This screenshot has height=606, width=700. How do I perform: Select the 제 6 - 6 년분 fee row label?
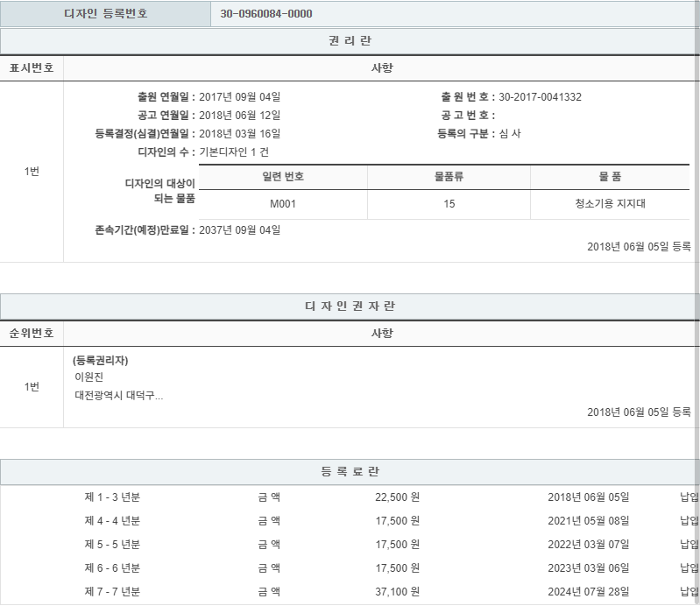point(112,567)
